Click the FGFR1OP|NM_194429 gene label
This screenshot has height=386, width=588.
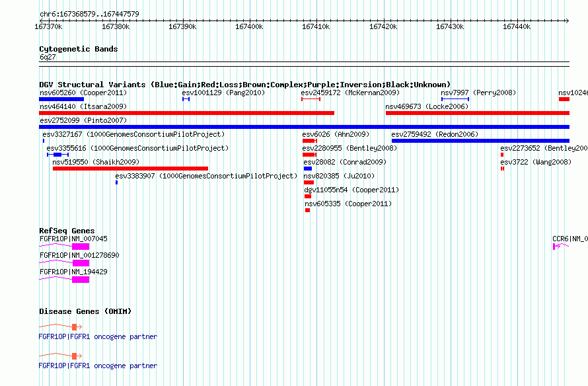pos(73,272)
